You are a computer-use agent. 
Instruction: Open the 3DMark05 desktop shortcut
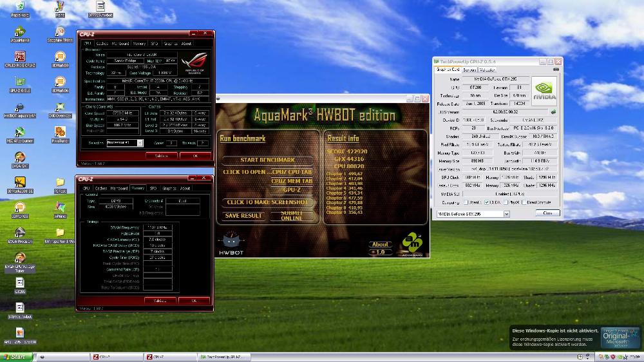pos(20,209)
